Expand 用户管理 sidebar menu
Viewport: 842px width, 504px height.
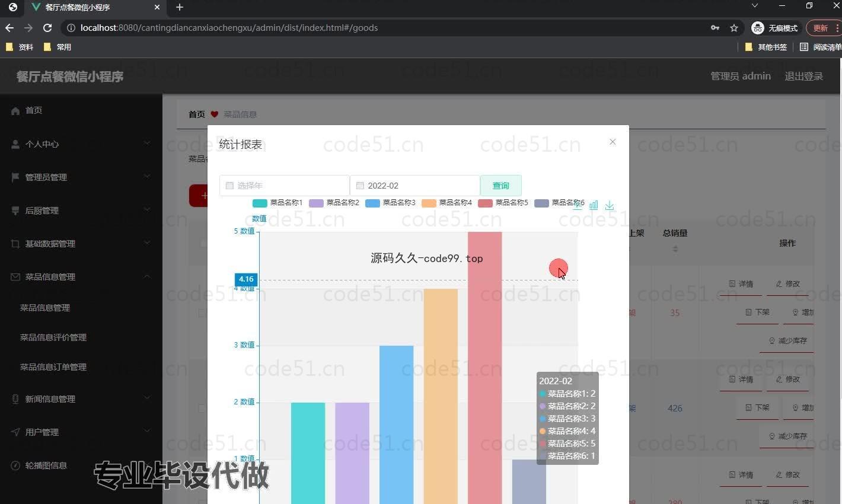coord(81,432)
